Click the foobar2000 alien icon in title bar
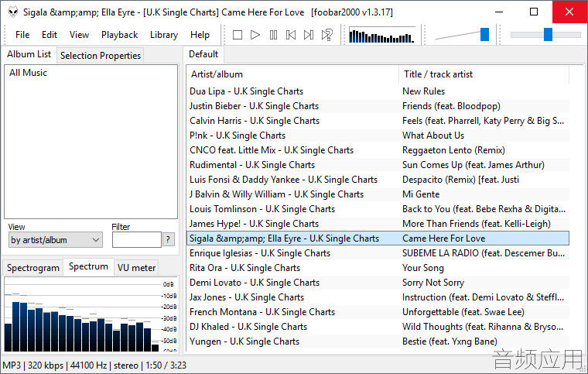The image size is (588, 374). [x=13, y=12]
